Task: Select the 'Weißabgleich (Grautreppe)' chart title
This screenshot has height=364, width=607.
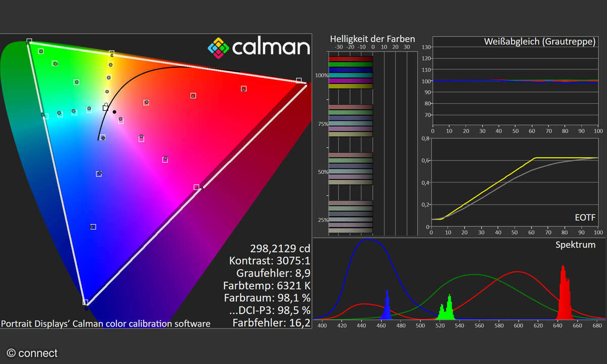Action: [x=540, y=41]
